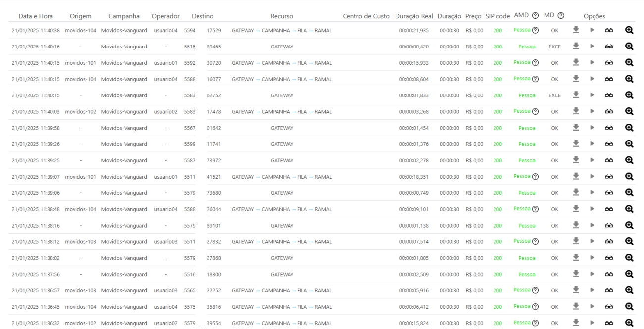Click help icon beside AMD column header
Image resolution: width=644 pixels, height=329 pixels.
[x=535, y=16]
